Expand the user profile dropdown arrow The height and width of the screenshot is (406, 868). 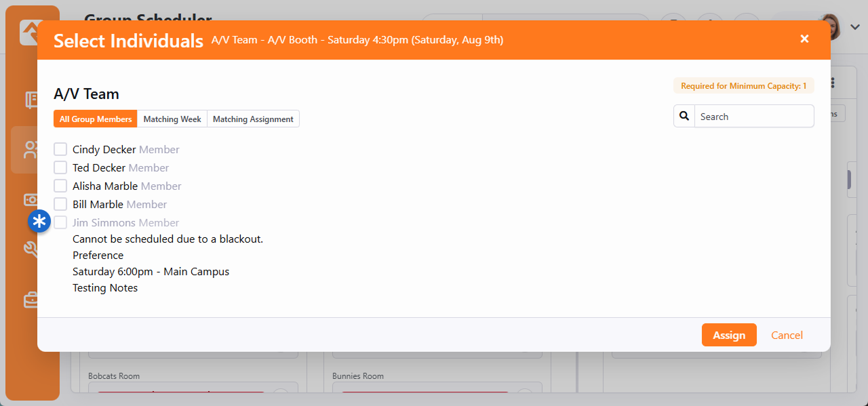tap(854, 27)
